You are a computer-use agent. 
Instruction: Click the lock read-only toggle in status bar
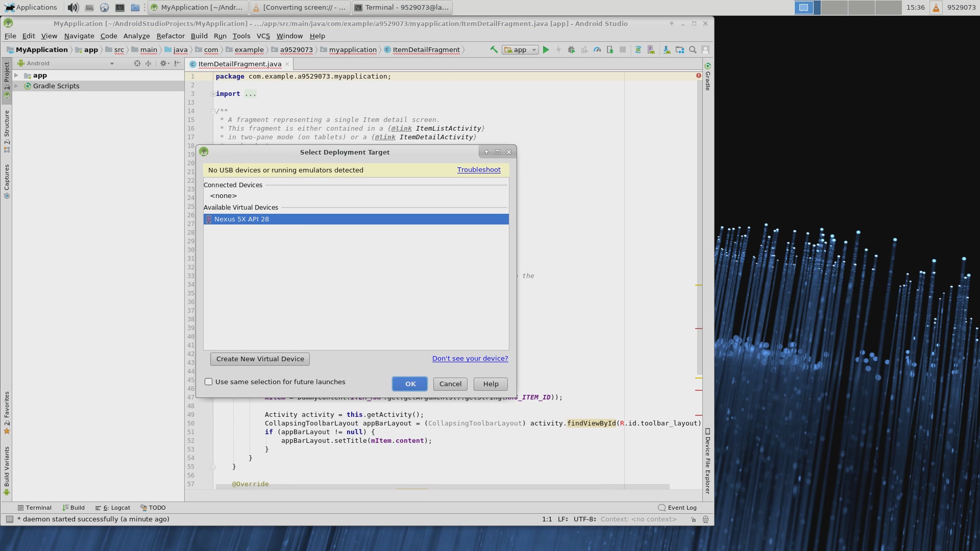point(693,519)
